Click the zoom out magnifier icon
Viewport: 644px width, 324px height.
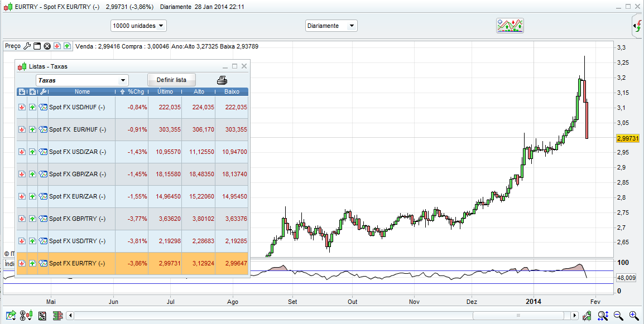(x=618, y=316)
